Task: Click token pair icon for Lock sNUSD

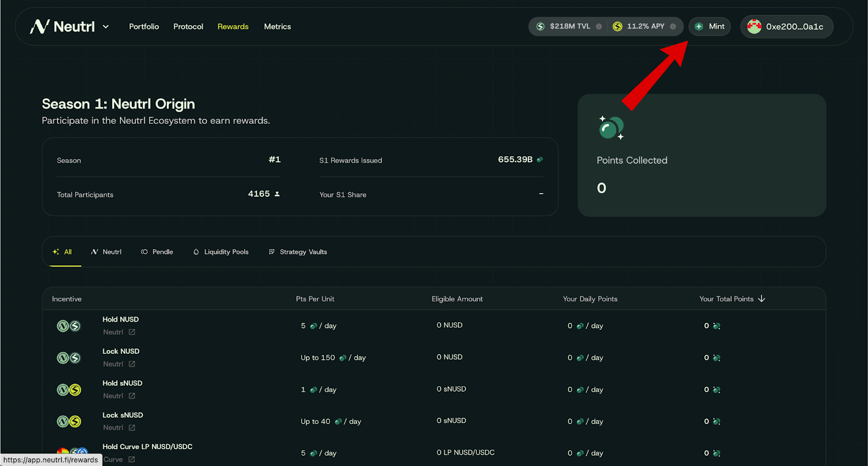Action: click(69, 422)
